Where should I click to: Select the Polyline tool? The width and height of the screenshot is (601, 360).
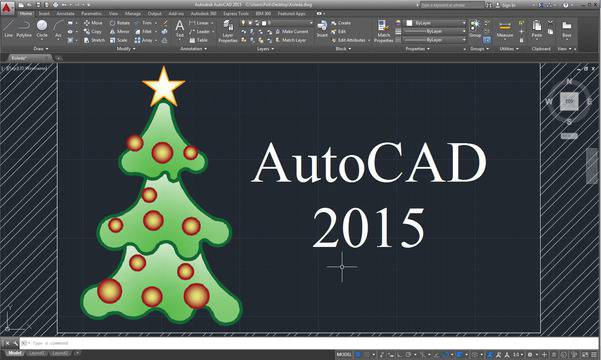click(24, 29)
